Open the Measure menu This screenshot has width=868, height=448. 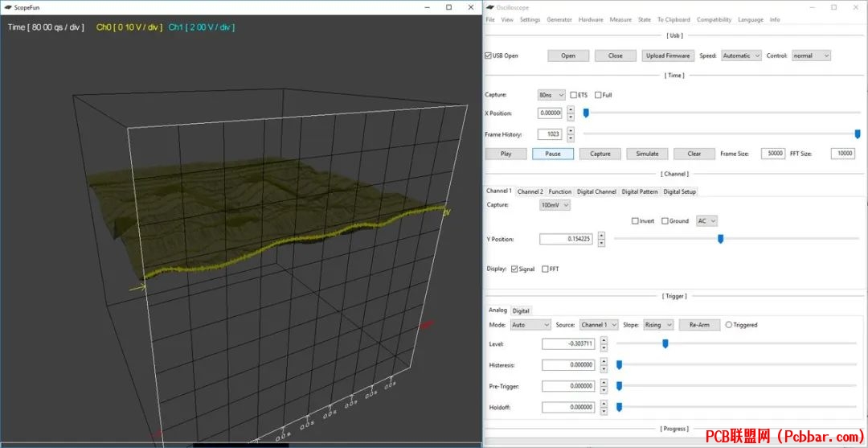(x=620, y=19)
